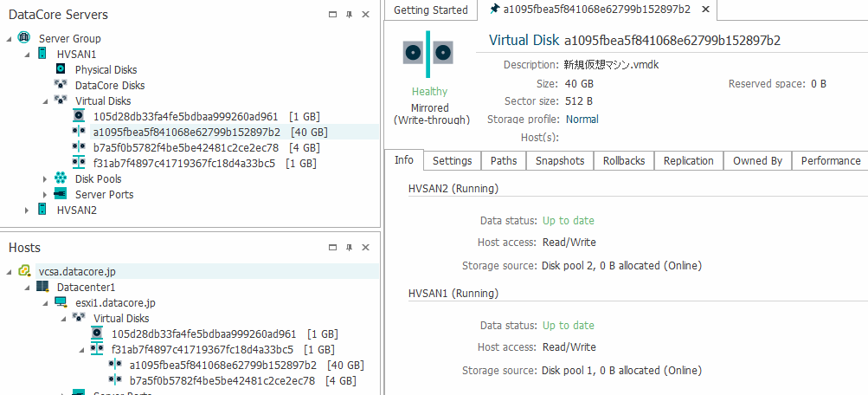Click the mirrored disk icon of b7a5f0b5782f4be5be42481c2ce2ec78 in DataCore Servers

coord(79,147)
